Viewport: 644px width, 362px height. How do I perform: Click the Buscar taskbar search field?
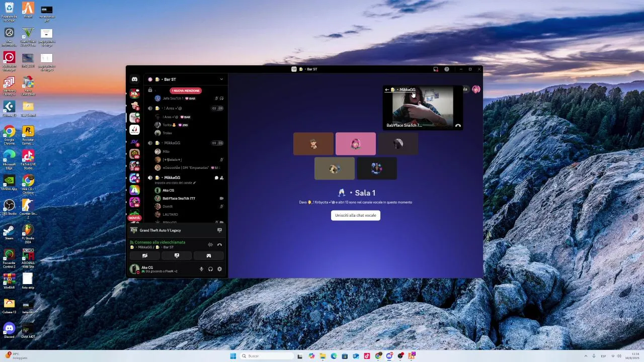267,356
